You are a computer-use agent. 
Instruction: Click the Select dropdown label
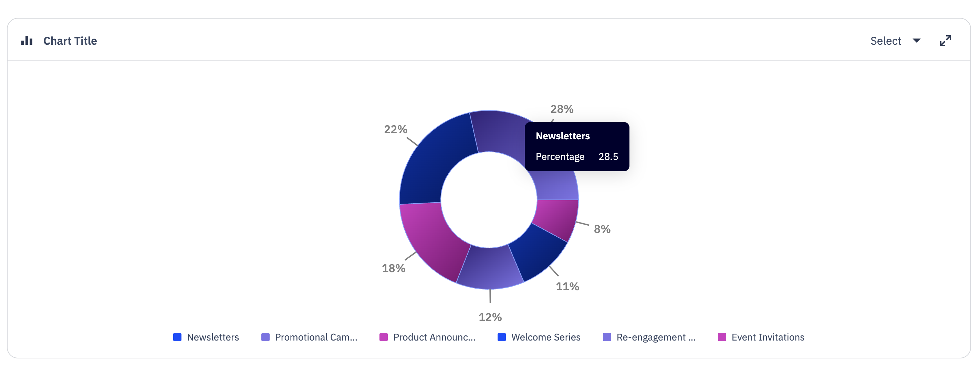pos(885,41)
